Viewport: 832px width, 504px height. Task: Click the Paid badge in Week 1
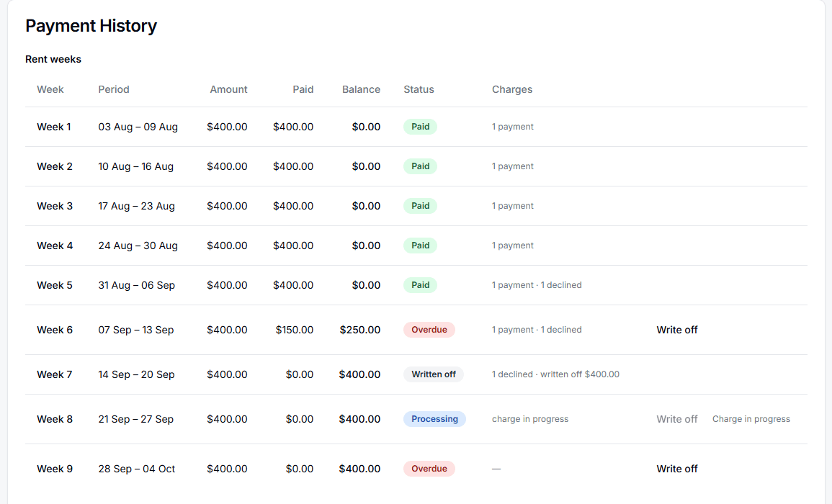click(x=420, y=126)
